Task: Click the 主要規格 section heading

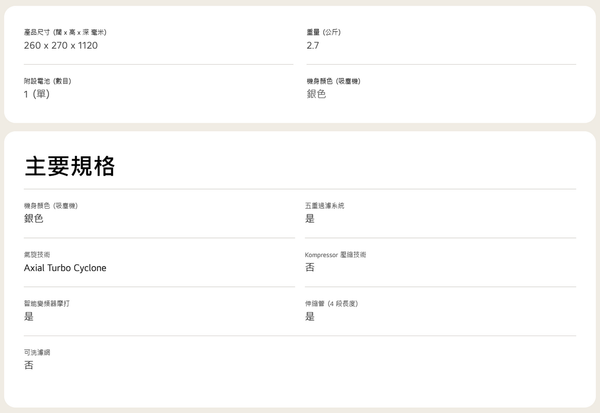Action: pyautogui.click(x=70, y=167)
